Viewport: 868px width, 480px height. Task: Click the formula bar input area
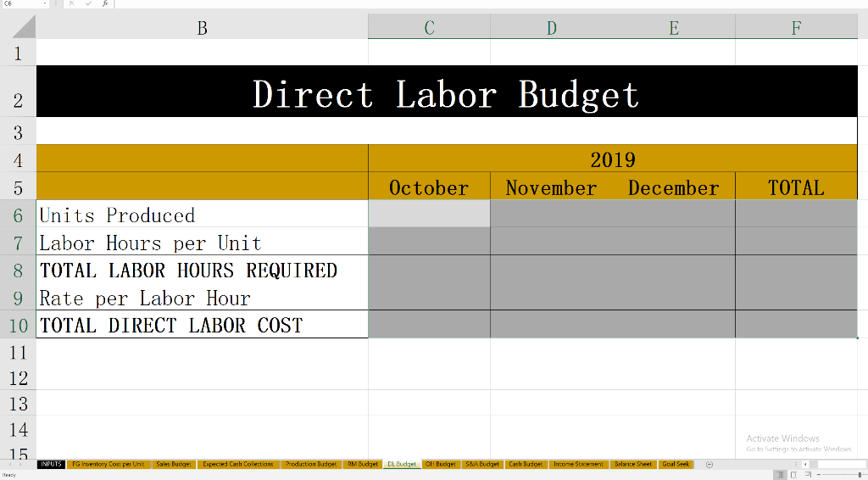point(490,3)
